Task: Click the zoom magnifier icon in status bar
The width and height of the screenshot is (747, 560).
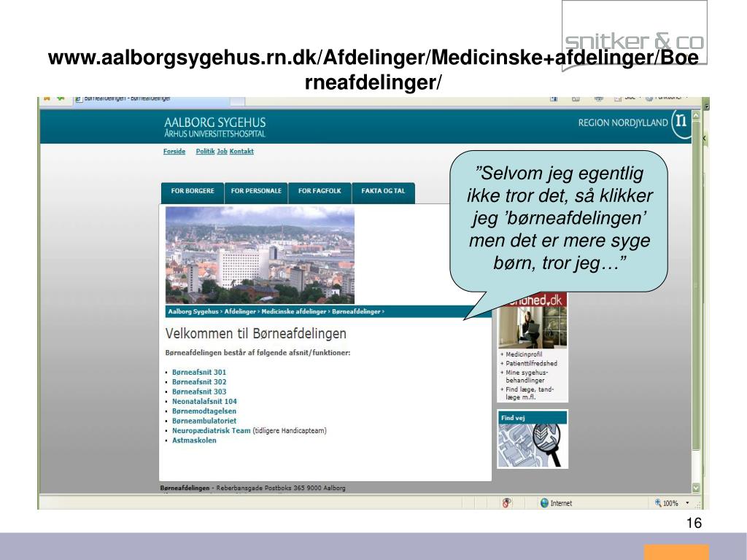Action: (x=658, y=503)
